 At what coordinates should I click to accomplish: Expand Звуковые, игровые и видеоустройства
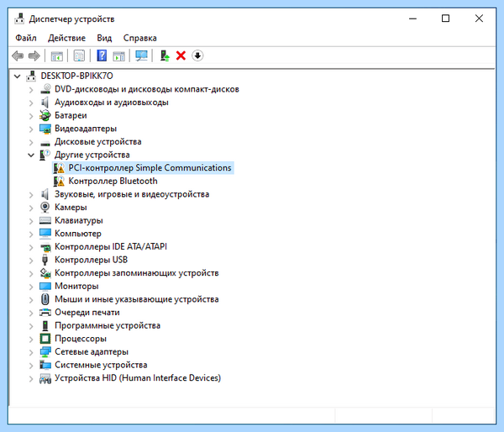(31, 194)
